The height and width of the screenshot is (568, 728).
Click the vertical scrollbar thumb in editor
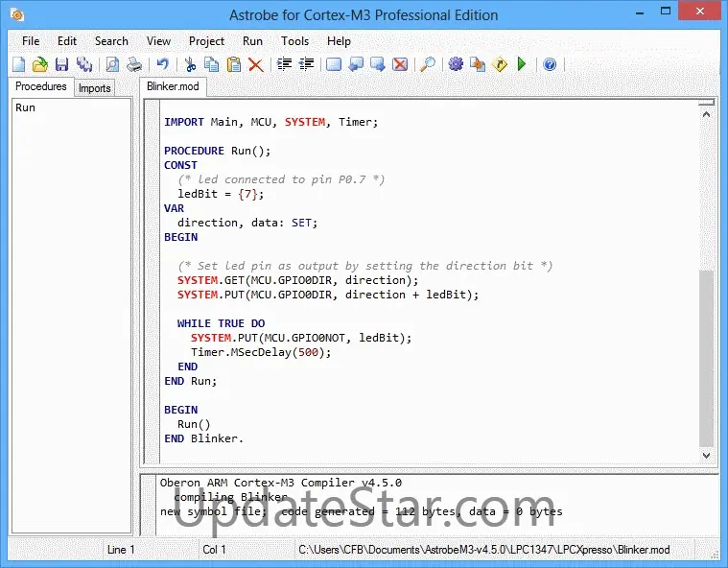pyautogui.click(x=706, y=359)
